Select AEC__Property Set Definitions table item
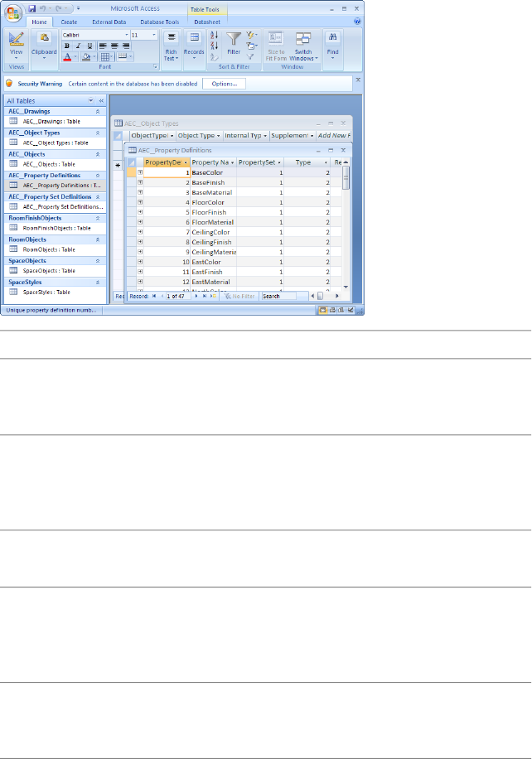The image size is (532, 759). (x=56, y=206)
